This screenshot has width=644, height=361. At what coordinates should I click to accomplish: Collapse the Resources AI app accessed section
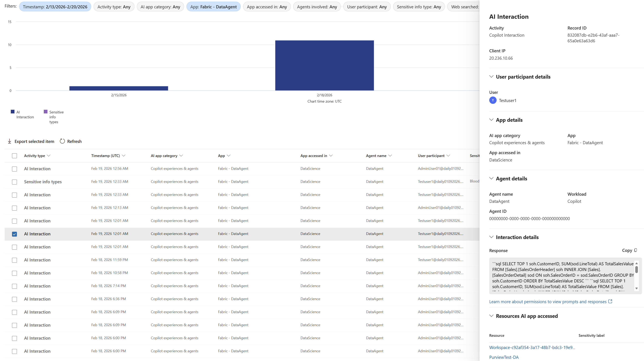point(491,316)
